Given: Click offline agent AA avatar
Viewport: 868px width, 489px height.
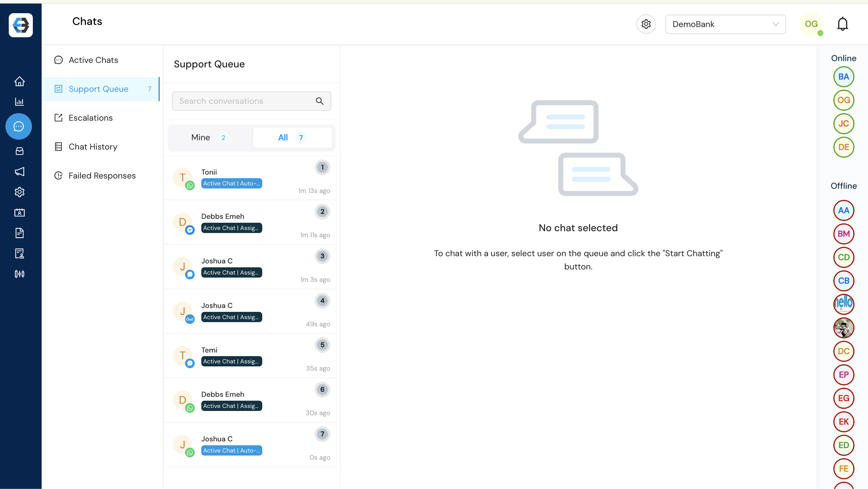Looking at the screenshot, I should tap(843, 211).
